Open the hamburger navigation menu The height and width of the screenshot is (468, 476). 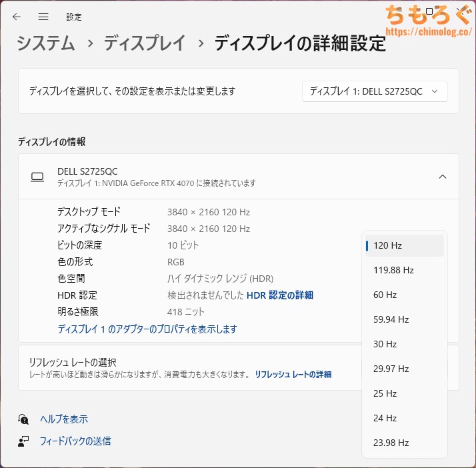(x=43, y=16)
